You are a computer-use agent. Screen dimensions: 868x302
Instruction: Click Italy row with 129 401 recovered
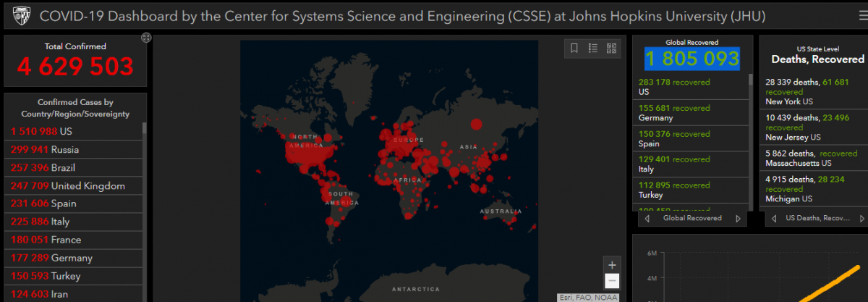point(691,164)
